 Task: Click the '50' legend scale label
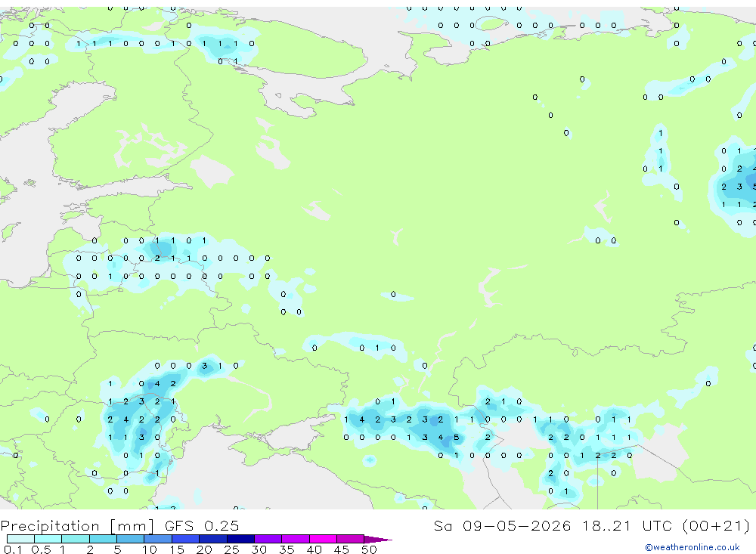click(369, 549)
